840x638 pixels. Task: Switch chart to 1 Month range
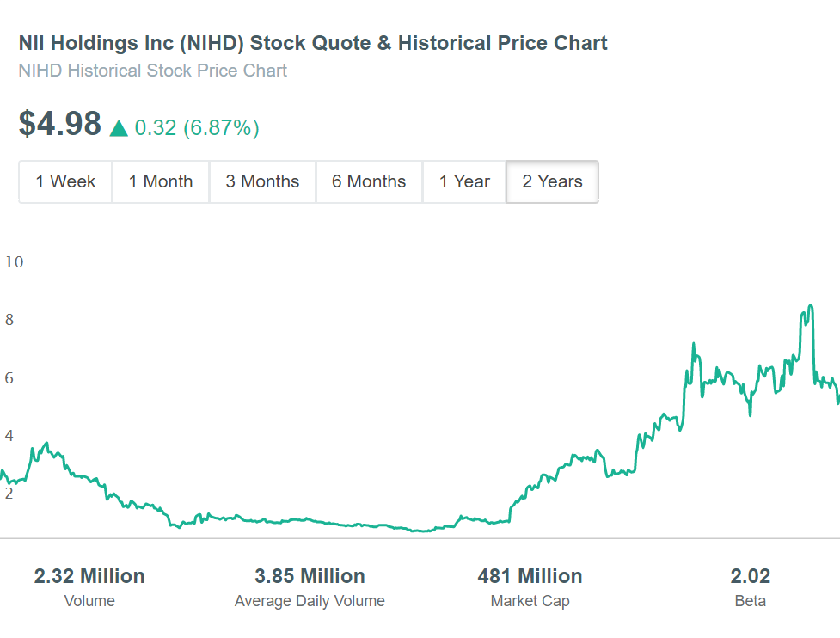click(x=161, y=181)
